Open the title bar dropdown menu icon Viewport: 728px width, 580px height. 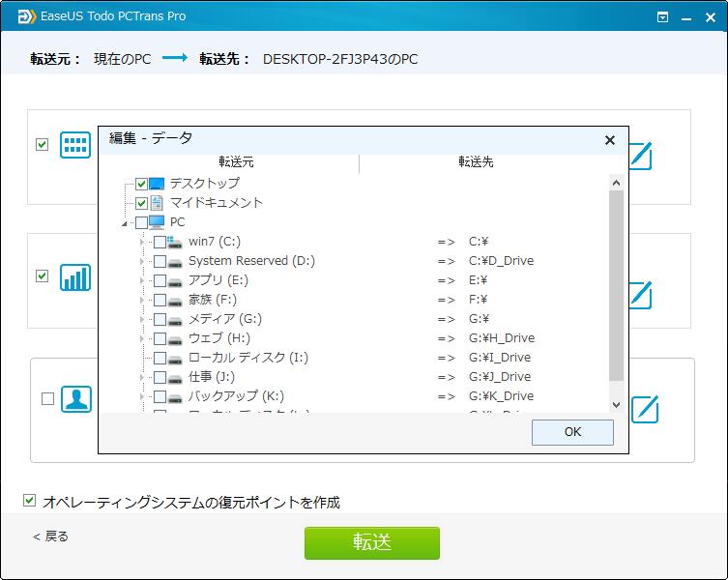click(x=663, y=17)
